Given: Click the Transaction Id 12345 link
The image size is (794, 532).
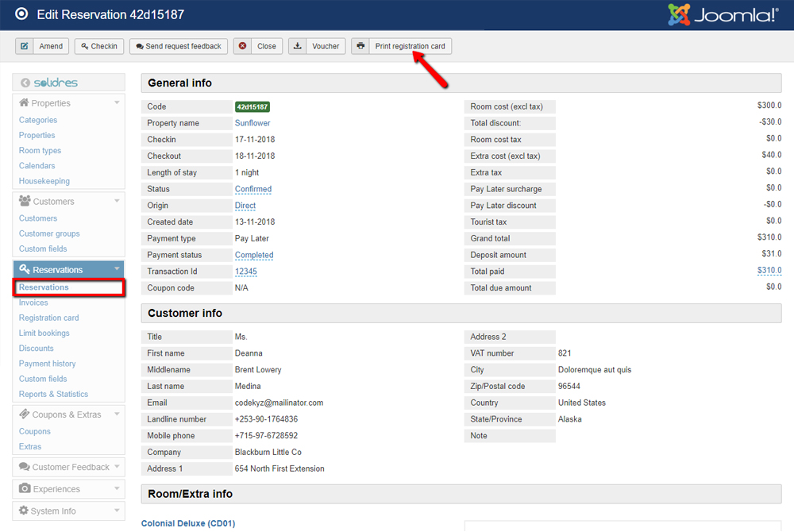Looking at the screenshot, I should click(245, 272).
